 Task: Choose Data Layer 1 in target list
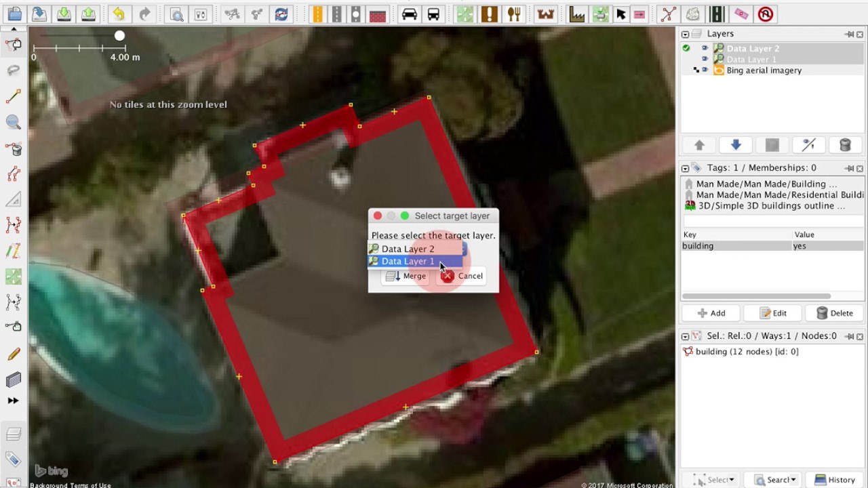pyautogui.click(x=415, y=261)
